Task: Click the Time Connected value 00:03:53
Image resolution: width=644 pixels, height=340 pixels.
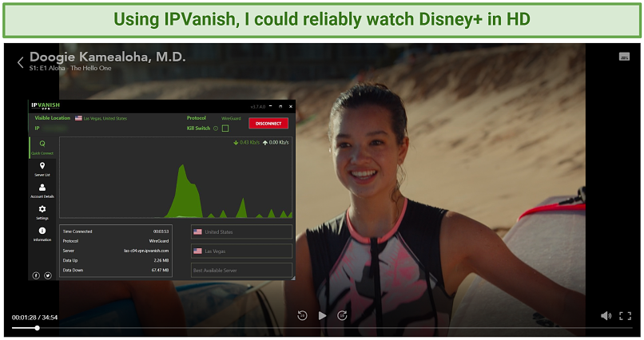Action: point(161,231)
